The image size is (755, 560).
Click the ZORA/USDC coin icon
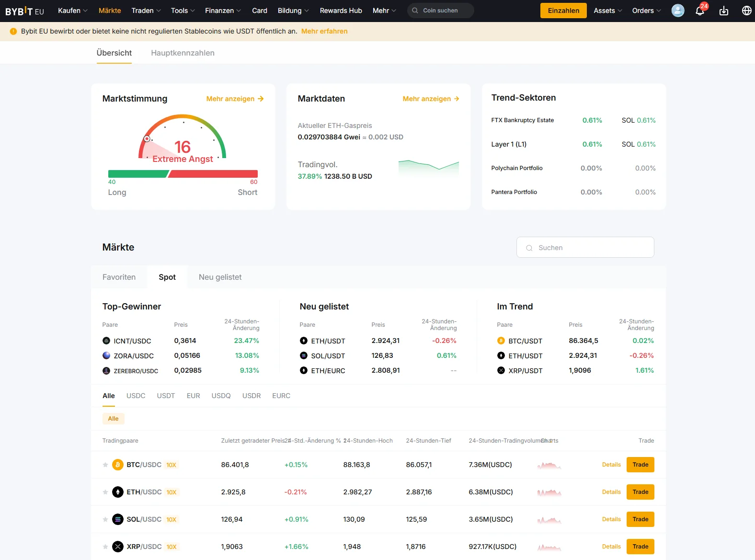106,355
